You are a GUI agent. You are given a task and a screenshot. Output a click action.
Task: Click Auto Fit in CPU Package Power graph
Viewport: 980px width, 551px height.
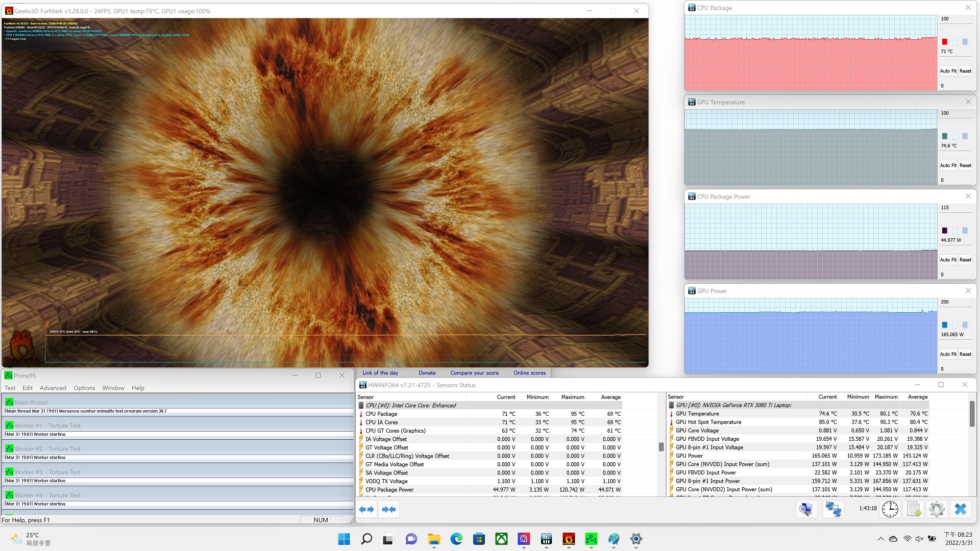(948, 260)
